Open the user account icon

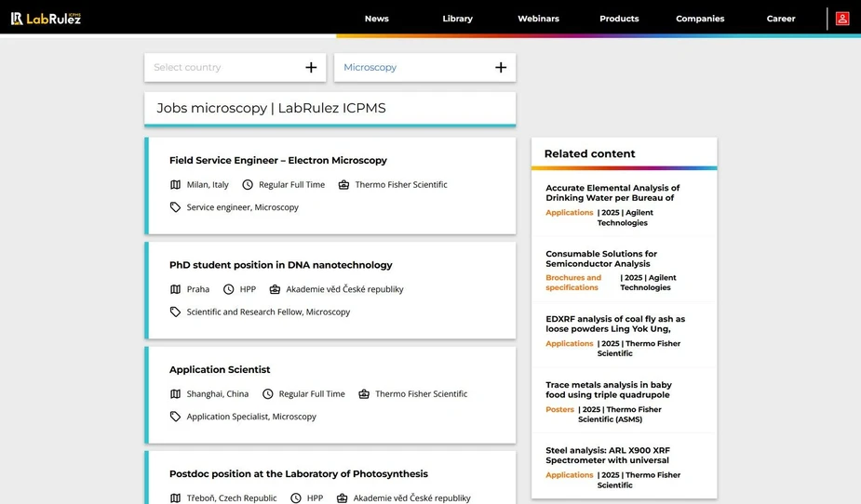pos(841,19)
